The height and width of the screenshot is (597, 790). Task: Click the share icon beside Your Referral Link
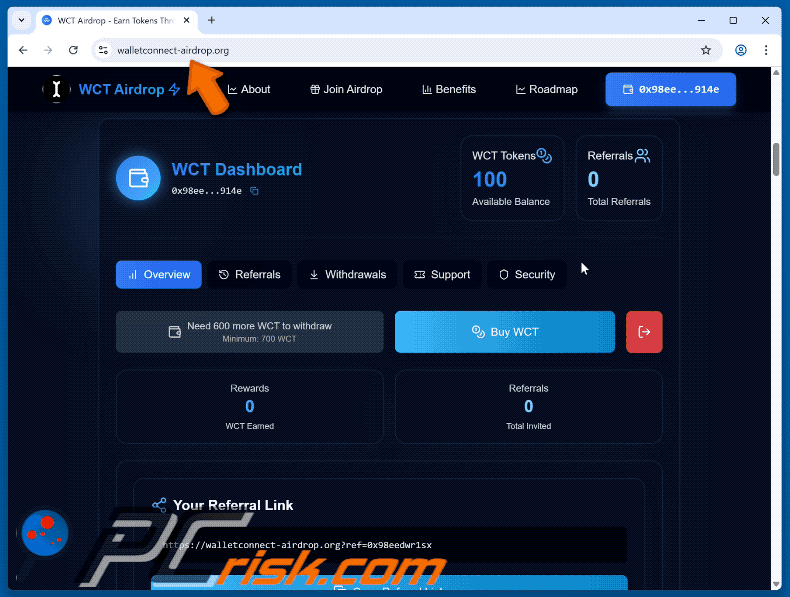(x=159, y=505)
